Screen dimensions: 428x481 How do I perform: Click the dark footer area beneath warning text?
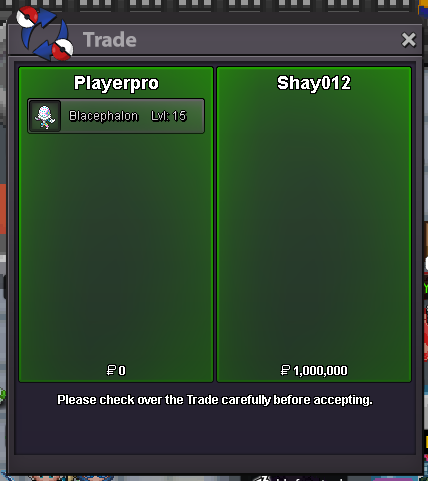(215, 433)
